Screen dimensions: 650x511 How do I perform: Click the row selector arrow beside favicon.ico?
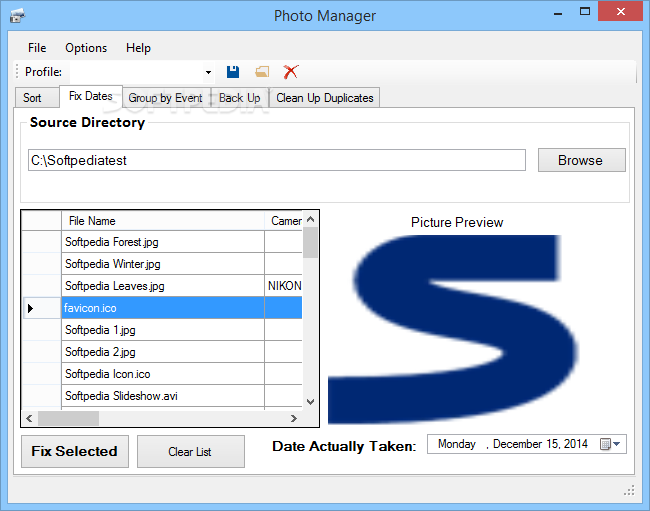(31, 308)
